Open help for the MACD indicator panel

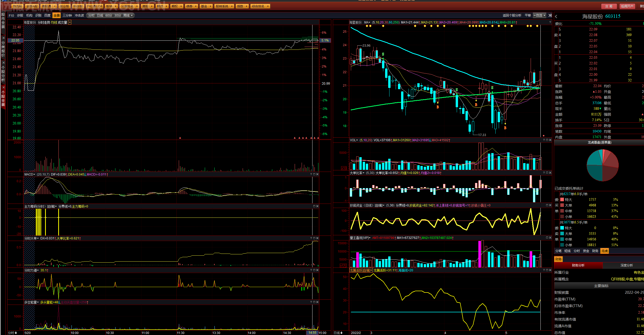(311, 174)
